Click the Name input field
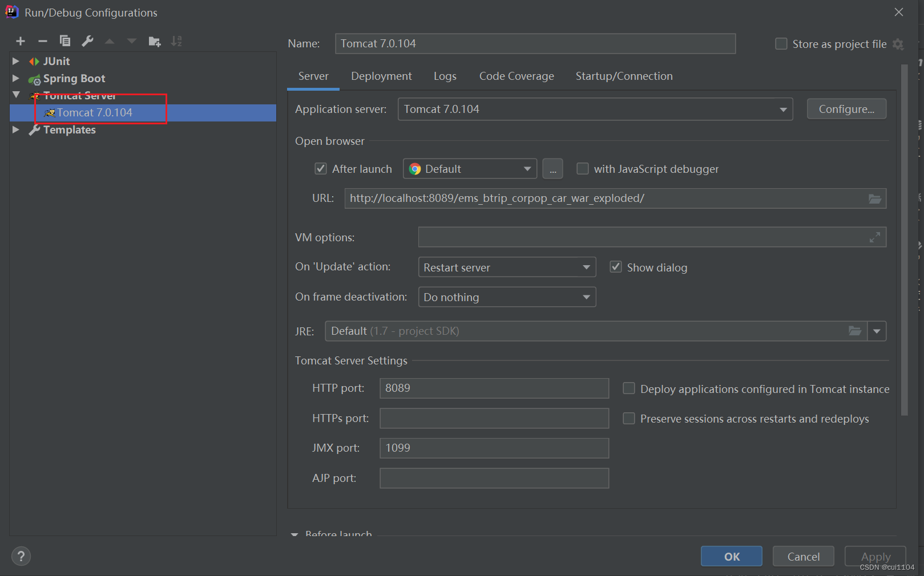The height and width of the screenshot is (576, 924). pyautogui.click(x=535, y=44)
